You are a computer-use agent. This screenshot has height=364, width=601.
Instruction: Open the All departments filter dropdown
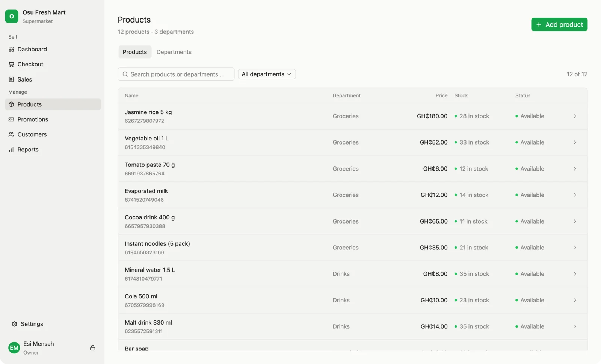tap(267, 74)
